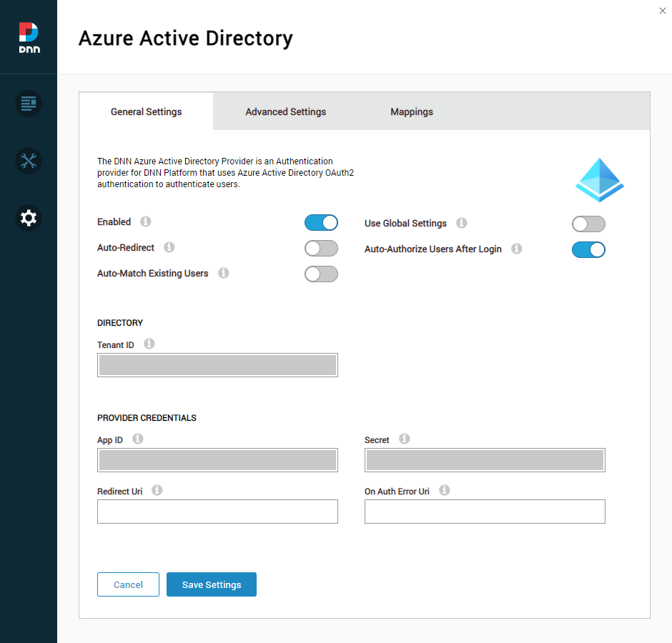Click into the Redirect Uri field

218,512
